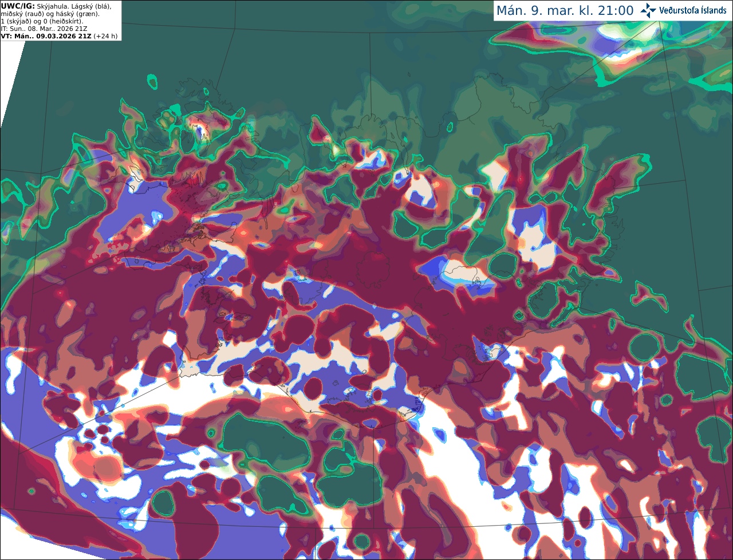Click the '1 (skýjað) og 0 (heiðskírt).' line

point(42,21)
